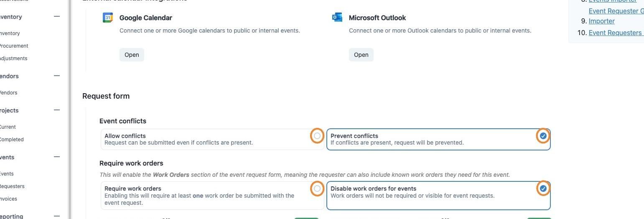Open the Event Requesters link
The width and height of the screenshot is (644, 219).
pos(615,33)
